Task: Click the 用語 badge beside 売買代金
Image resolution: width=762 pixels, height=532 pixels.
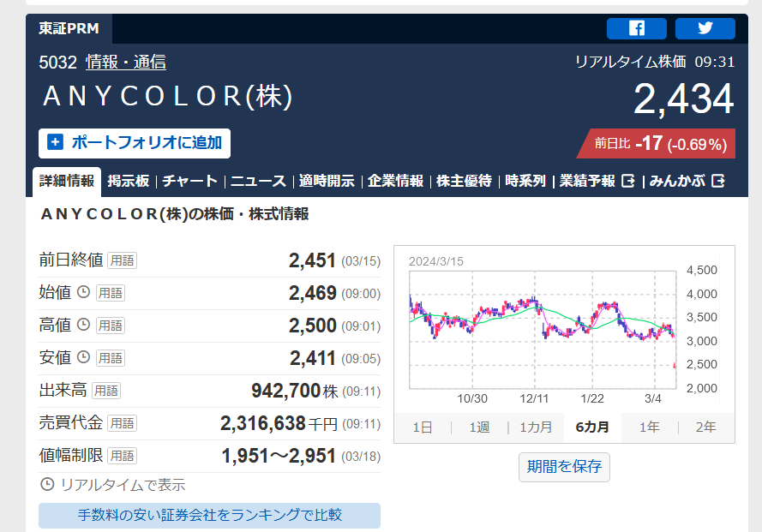Action: click(122, 423)
